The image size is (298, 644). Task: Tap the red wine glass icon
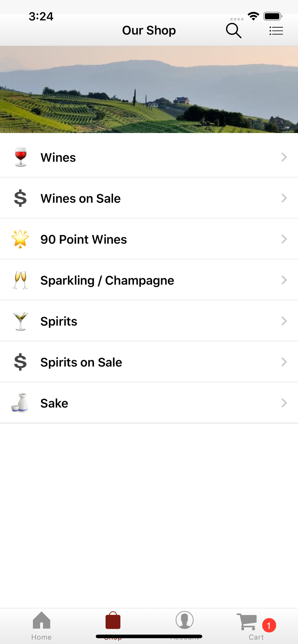pos(21,157)
